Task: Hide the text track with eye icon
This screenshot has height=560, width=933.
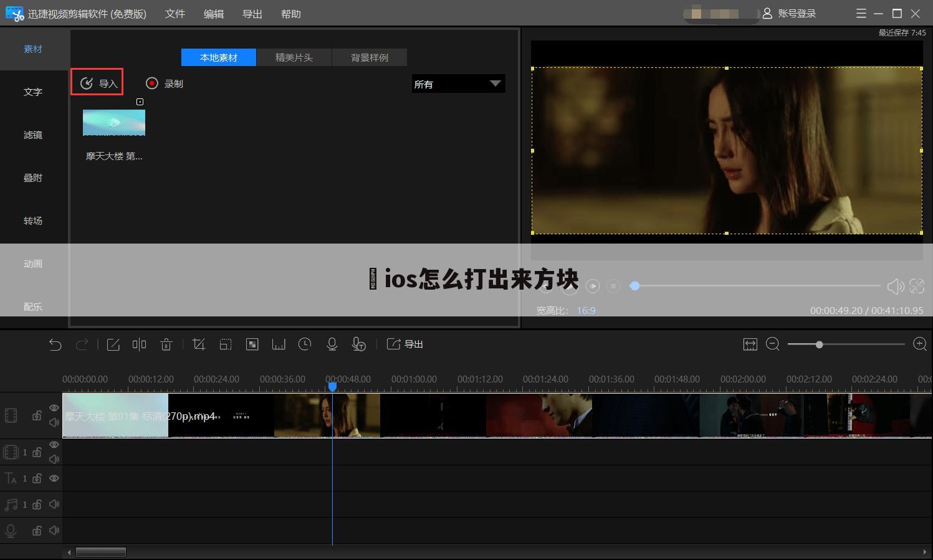Action: (x=54, y=478)
